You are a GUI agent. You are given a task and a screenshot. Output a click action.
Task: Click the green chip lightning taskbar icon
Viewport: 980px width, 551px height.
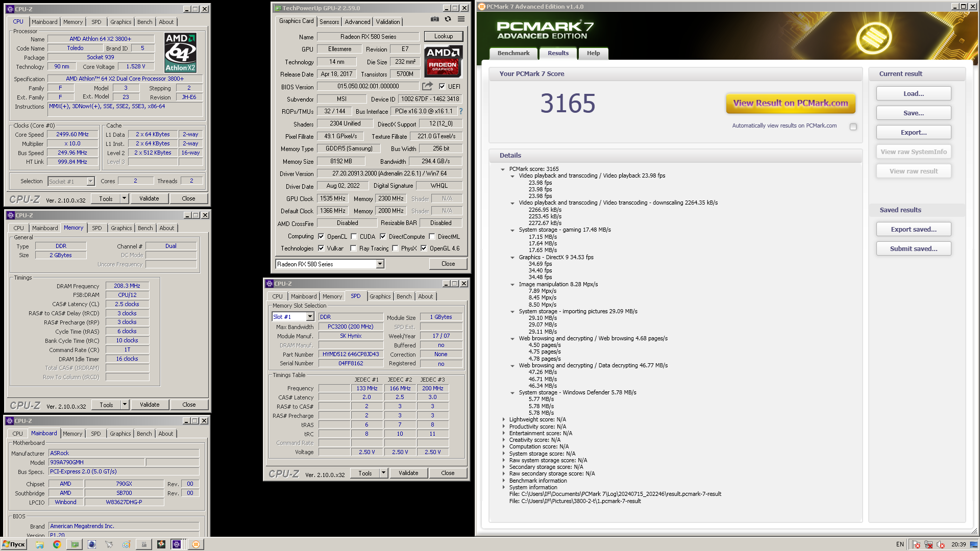click(x=161, y=544)
